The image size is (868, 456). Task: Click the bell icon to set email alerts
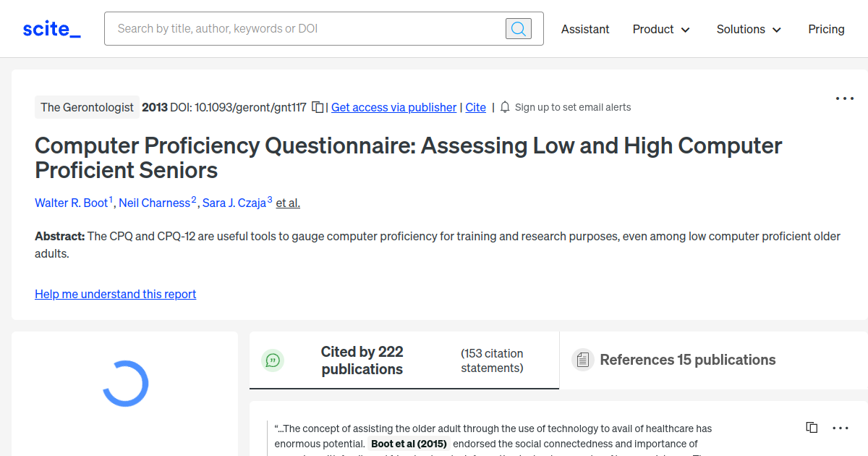504,106
